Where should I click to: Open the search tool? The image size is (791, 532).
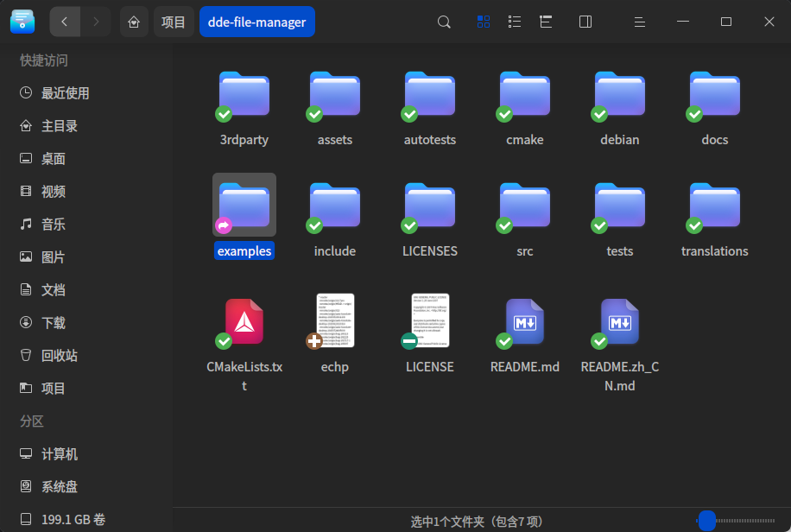click(444, 22)
